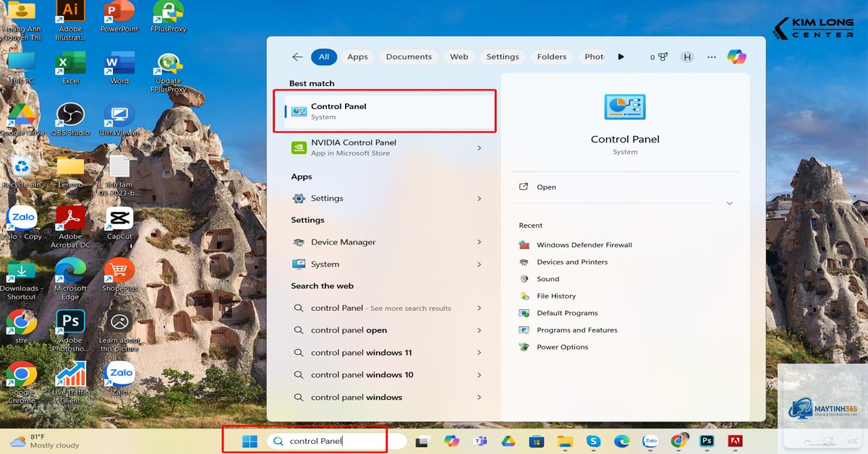
Task: Open Adobe Photoshop desktop shortcut
Action: 70,330
